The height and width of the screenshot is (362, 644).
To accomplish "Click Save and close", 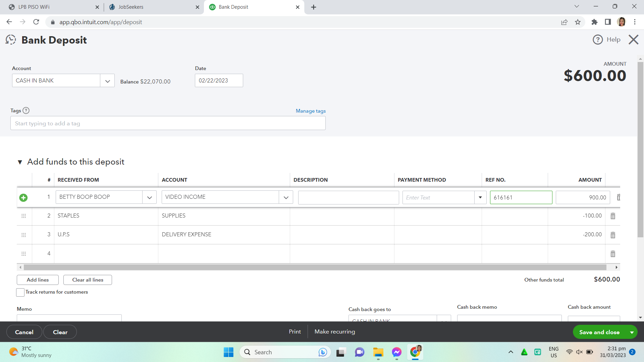I will 599,332.
